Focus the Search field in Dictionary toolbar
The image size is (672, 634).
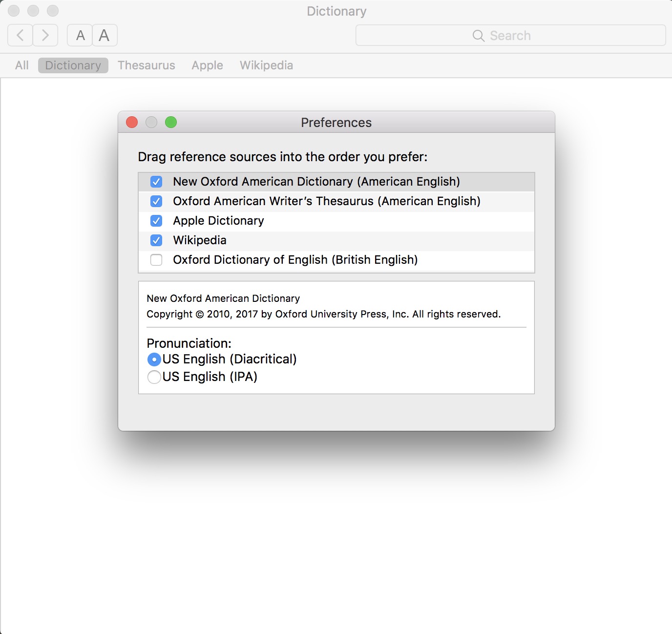tap(510, 35)
